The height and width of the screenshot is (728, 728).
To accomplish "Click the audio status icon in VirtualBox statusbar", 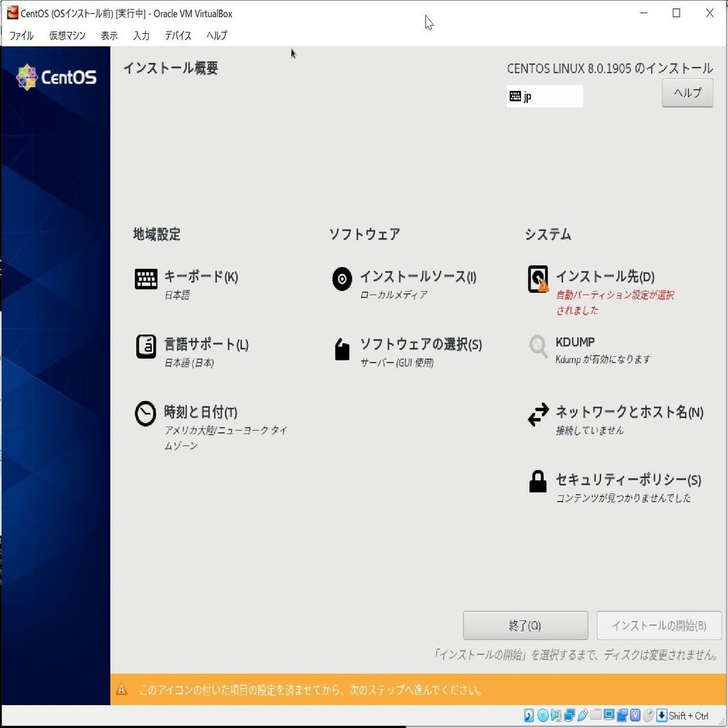I will 556,716.
